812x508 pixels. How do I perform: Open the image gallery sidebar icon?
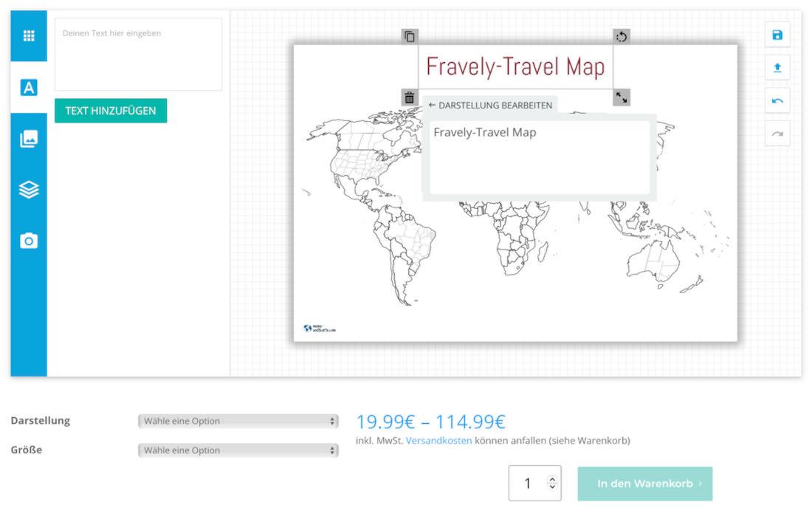[x=29, y=139]
